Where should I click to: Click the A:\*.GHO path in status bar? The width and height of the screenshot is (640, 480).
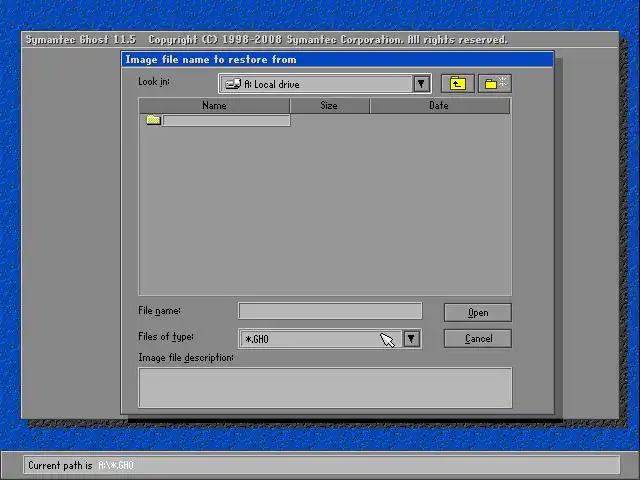click(x=116, y=465)
